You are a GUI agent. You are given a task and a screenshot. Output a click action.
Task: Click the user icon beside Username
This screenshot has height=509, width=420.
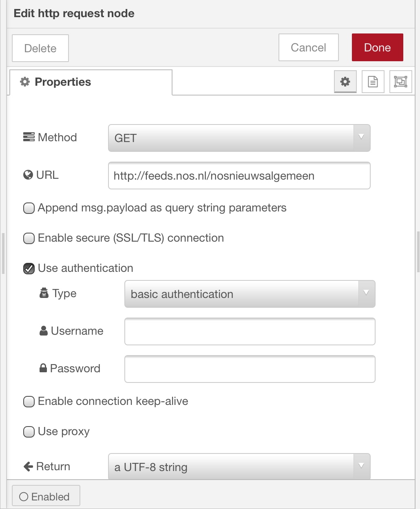point(44,331)
